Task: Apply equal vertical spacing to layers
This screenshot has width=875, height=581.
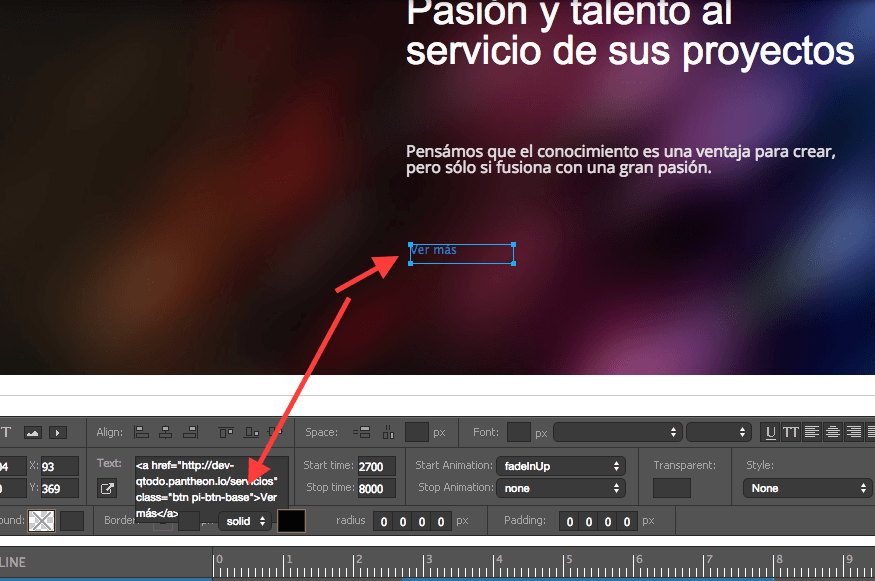Action: tap(363, 433)
